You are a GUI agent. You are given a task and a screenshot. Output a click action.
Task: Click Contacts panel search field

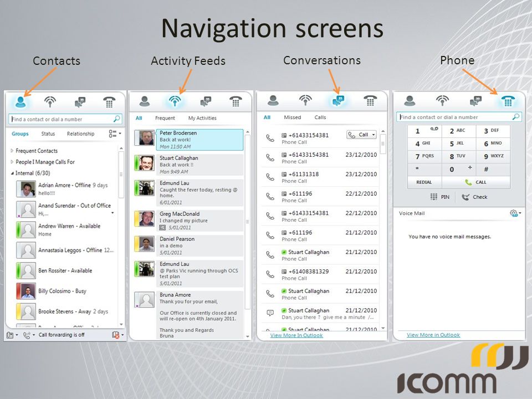point(65,119)
